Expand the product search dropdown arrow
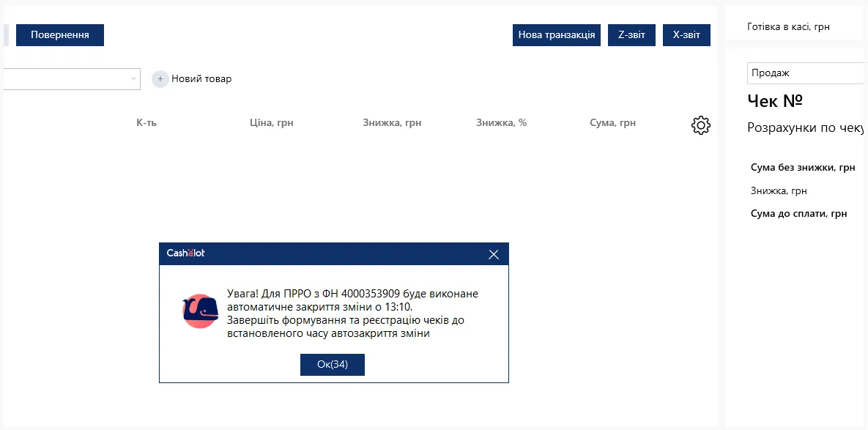The height and width of the screenshot is (430, 868). coord(133,78)
